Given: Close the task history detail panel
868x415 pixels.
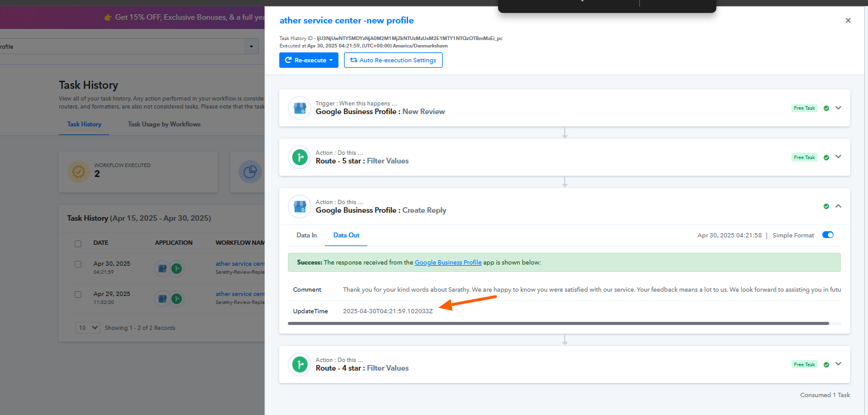Looking at the screenshot, I should [848, 20].
